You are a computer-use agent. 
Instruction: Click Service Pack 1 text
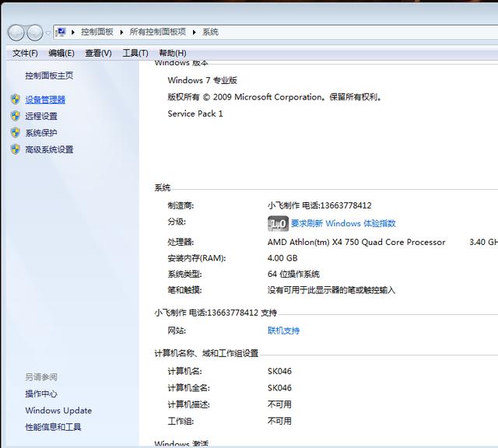click(195, 114)
